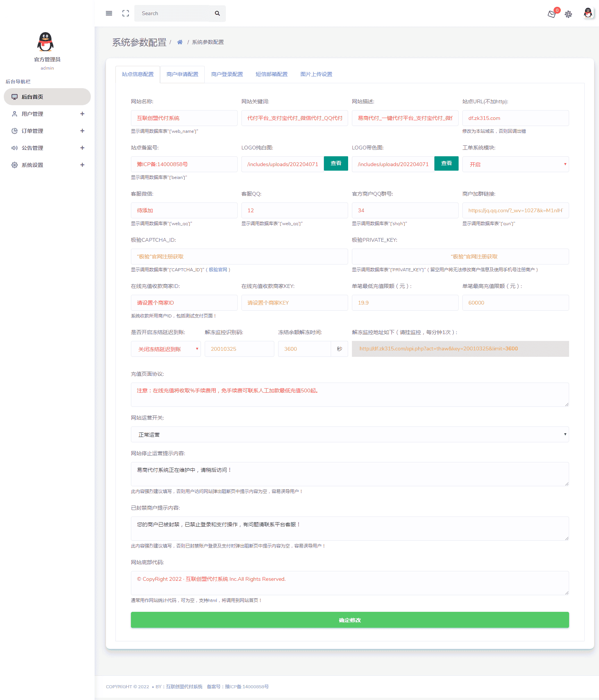Click the fullscreen toggle icon
The image size is (599, 700).
pos(126,13)
